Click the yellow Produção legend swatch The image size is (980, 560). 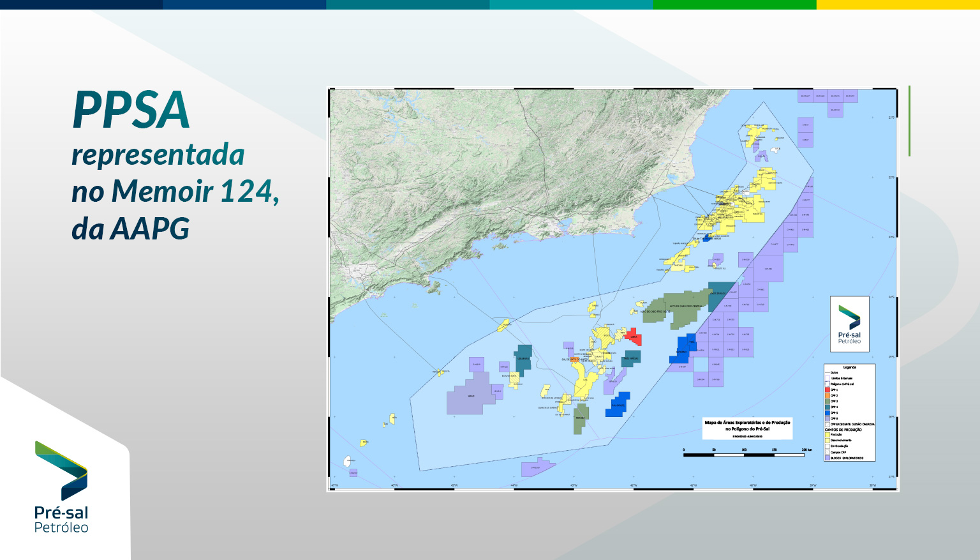[827, 435]
